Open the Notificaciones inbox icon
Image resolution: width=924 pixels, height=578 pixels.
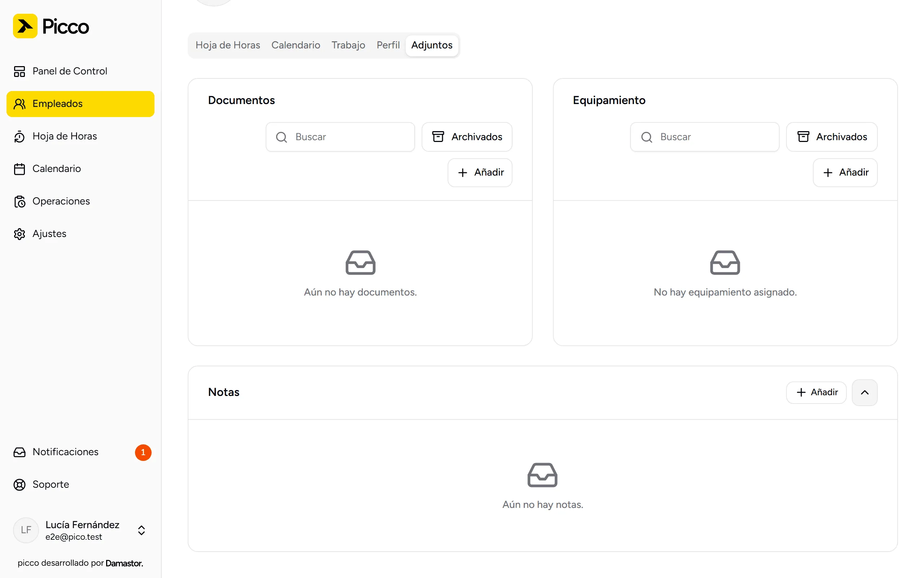coord(19,452)
